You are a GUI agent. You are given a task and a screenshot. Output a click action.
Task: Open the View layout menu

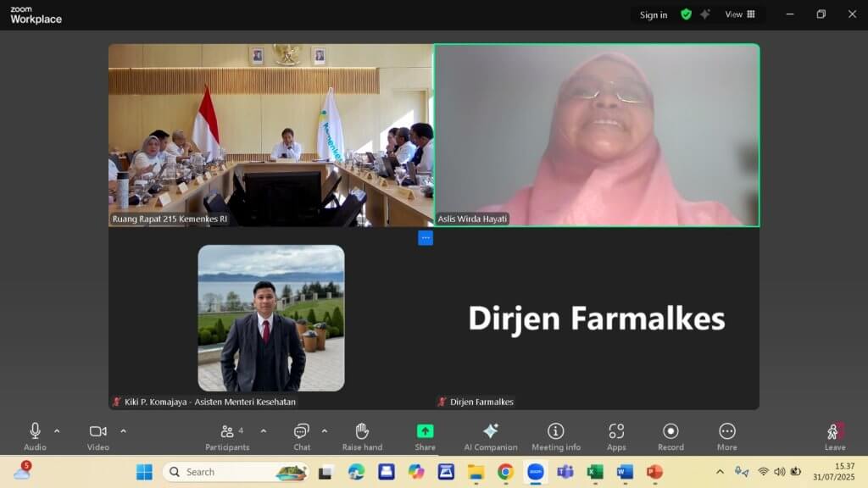740,14
